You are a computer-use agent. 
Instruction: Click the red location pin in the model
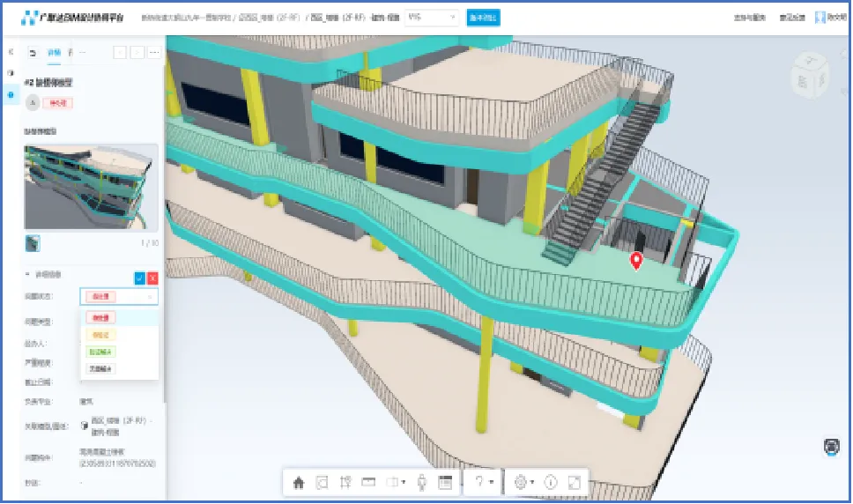(636, 261)
